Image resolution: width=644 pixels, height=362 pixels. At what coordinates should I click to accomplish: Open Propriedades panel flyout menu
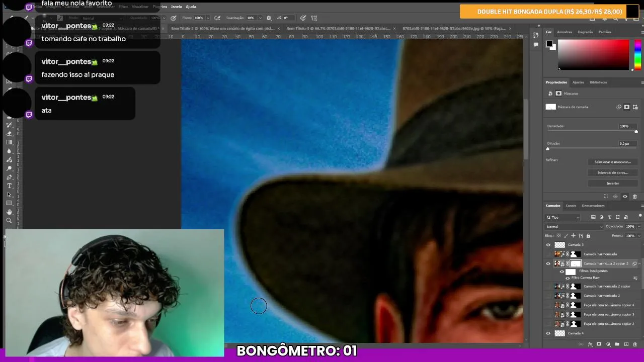pos(641,82)
